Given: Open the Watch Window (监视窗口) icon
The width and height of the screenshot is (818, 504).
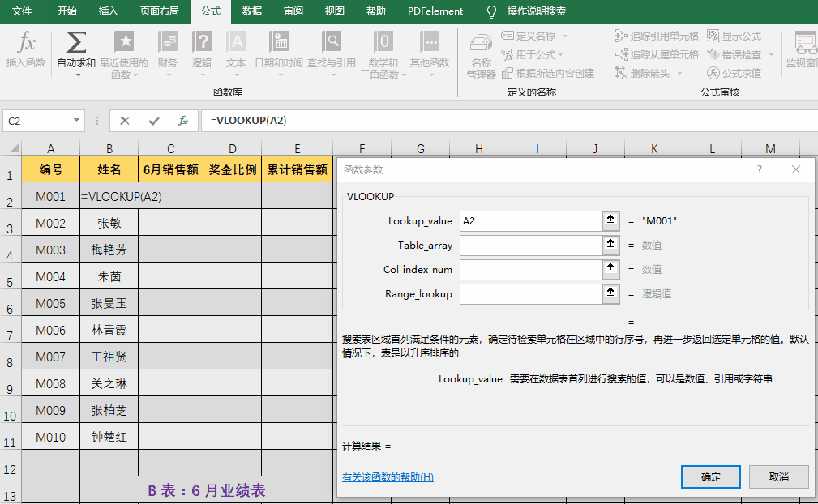Looking at the screenshot, I should tap(806, 43).
